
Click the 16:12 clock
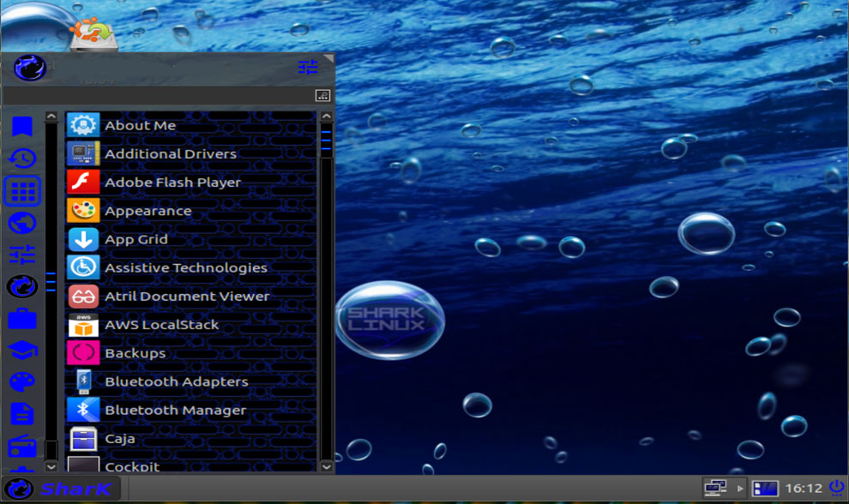click(x=804, y=489)
